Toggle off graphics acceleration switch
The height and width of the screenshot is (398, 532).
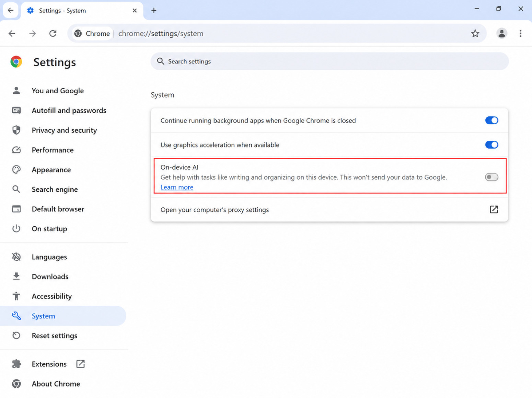[x=491, y=145]
